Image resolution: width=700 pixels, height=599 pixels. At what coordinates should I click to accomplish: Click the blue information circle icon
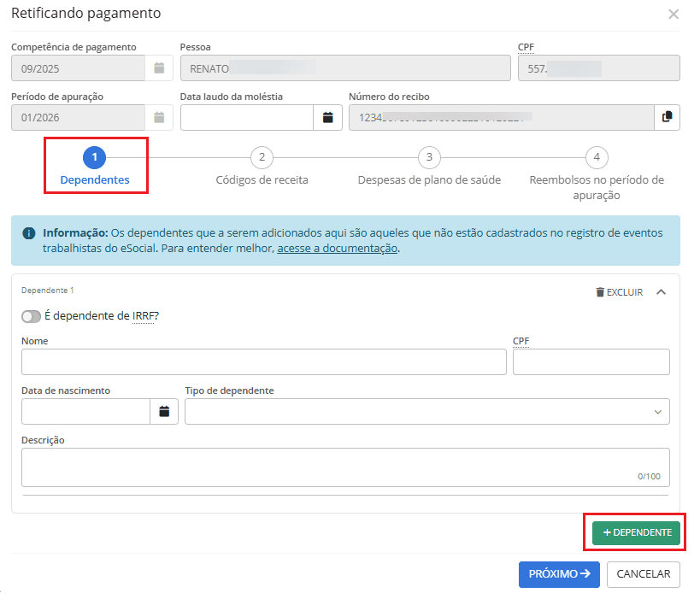coord(29,232)
